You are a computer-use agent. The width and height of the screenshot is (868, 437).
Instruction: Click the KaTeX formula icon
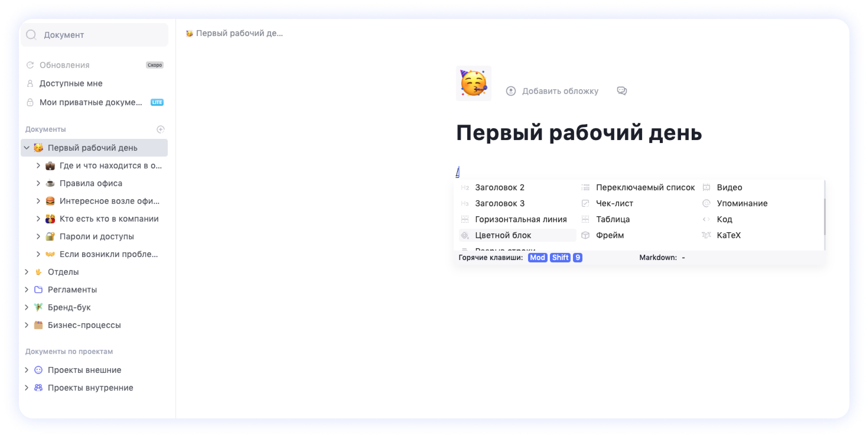pyautogui.click(x=706, y=235)
